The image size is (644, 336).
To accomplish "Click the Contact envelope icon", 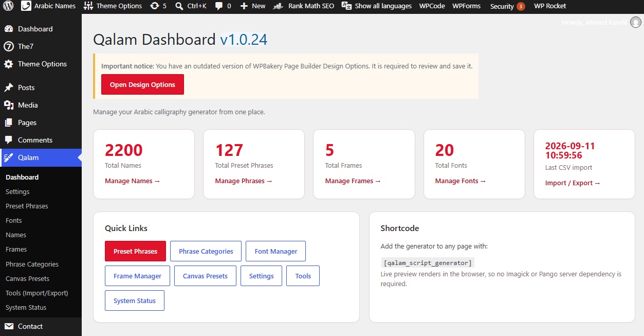I will (9, 326).
